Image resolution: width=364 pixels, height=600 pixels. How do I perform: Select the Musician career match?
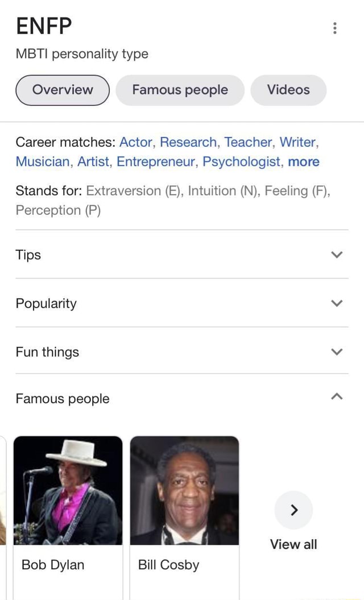tap(42, 162)
